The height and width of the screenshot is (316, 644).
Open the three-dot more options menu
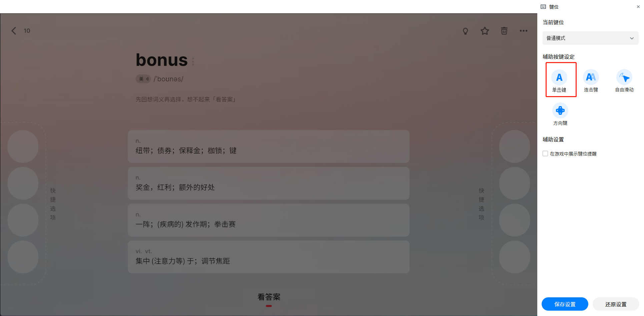(x=524, y=31)
